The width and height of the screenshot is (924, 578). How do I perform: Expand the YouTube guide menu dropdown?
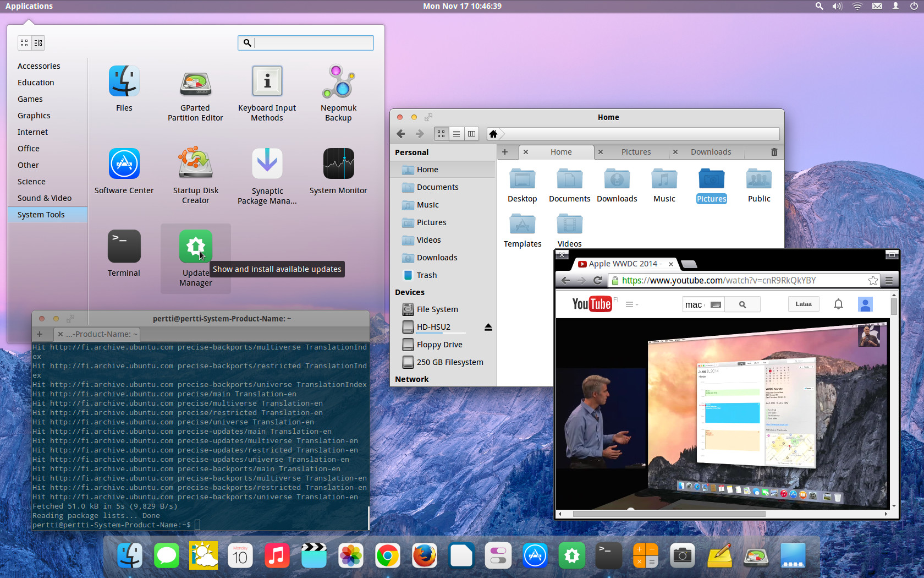[x=631, y=304]
